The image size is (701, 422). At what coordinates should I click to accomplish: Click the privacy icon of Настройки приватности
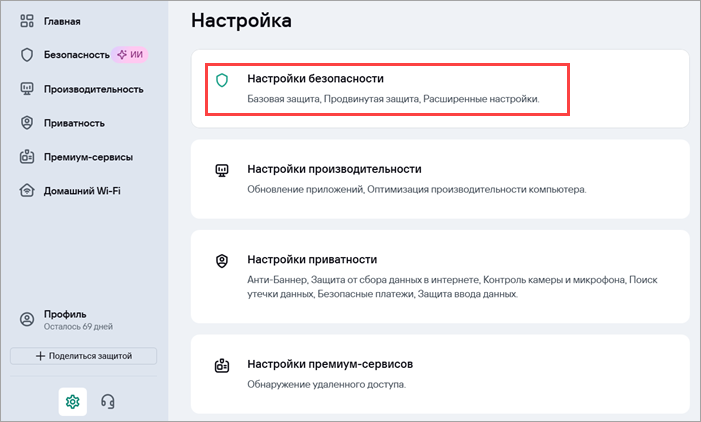222,261
